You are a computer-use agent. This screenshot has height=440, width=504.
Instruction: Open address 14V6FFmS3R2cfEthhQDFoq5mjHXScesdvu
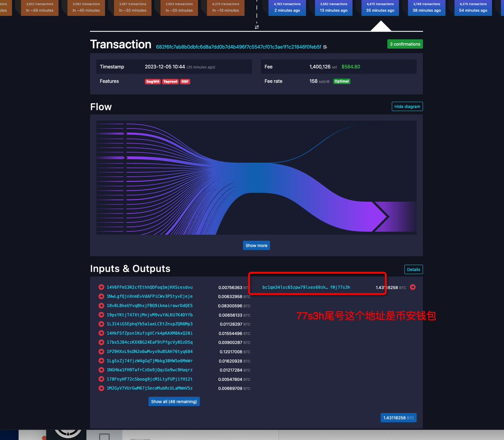tap(150, 287)
